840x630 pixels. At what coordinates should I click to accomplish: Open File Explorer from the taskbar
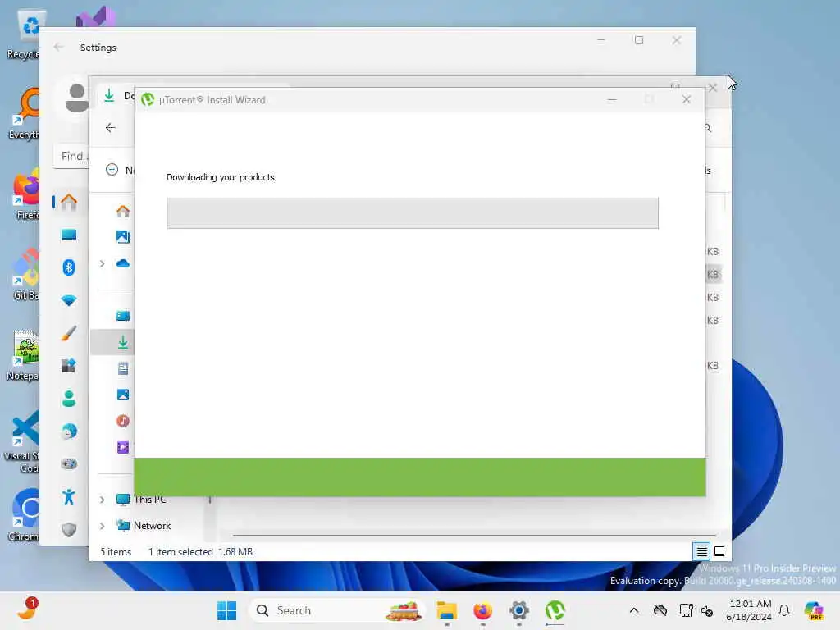[x=447, y=610]
